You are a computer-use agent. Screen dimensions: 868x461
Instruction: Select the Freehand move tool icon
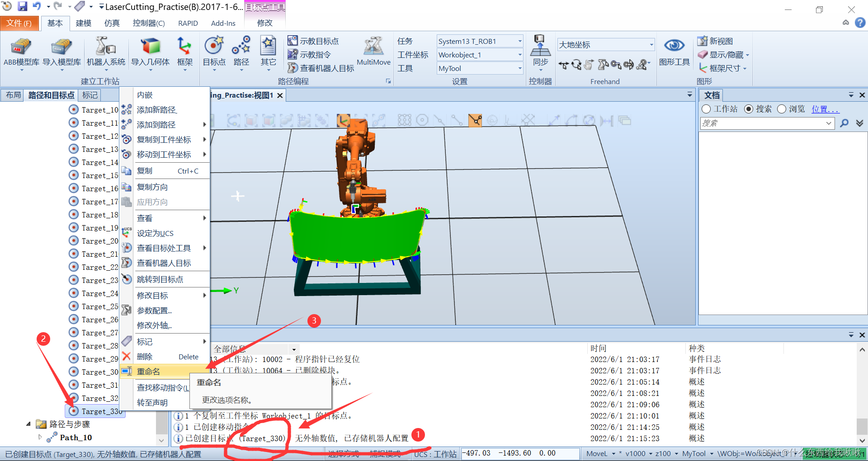[x=563, y=65]
